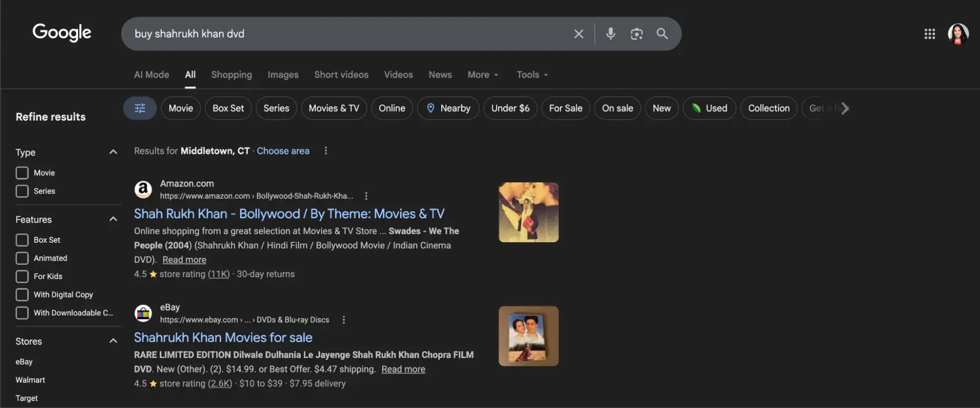Switch to the Shopping tab
The height and width of the screenshot is (408, 980).
point(231,75)
